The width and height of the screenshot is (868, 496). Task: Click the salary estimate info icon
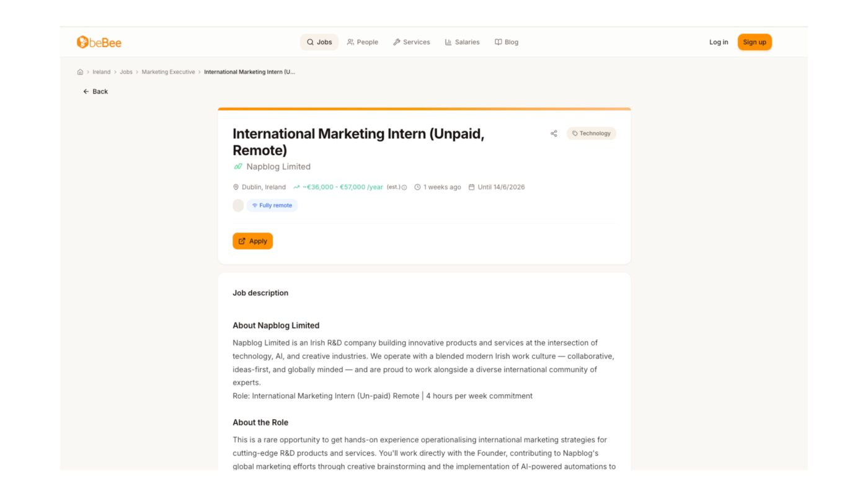[x=404, y=187]
